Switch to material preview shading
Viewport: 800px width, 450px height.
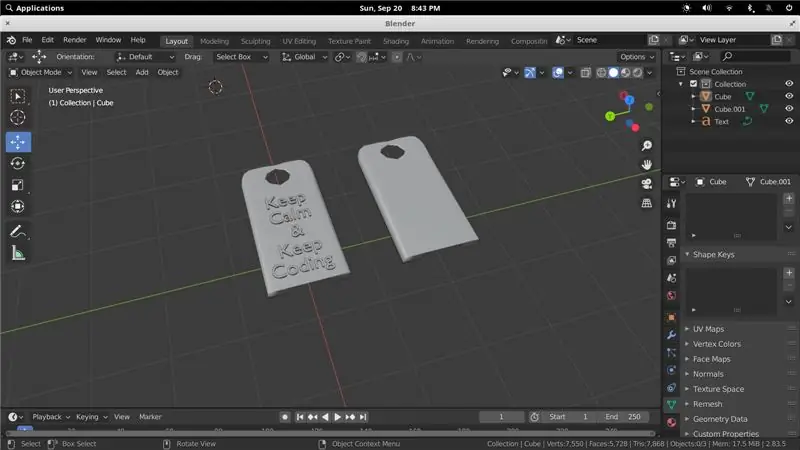coord(626,72)
